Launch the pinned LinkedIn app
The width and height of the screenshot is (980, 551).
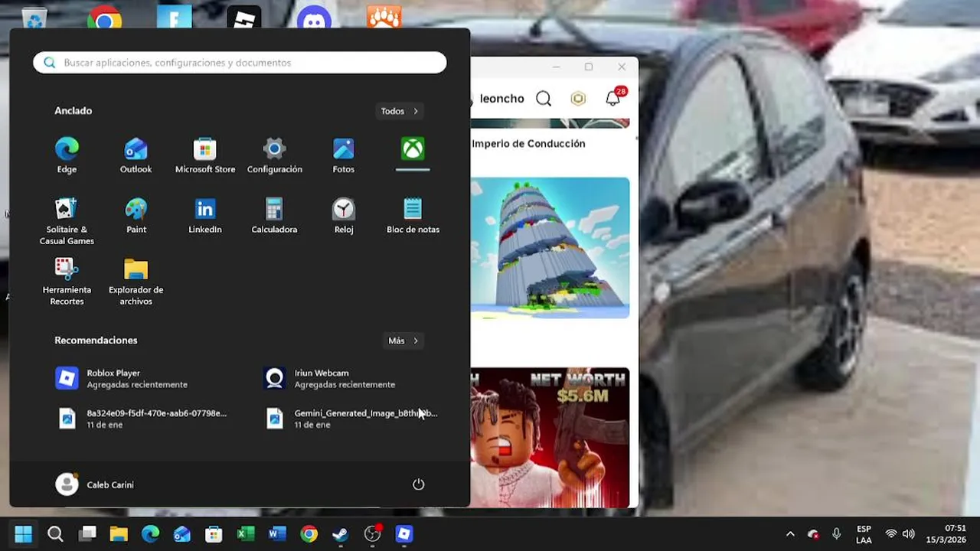[x=205, y=216]
